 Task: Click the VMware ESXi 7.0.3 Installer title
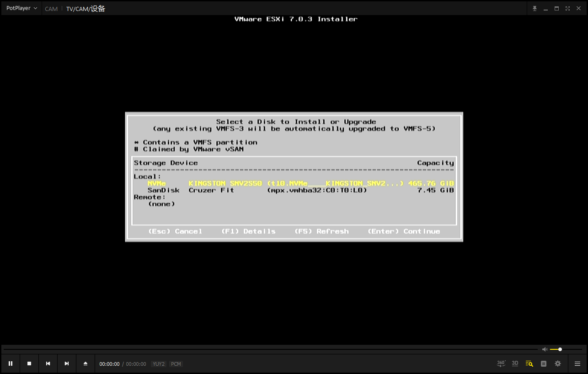point(296,19)
